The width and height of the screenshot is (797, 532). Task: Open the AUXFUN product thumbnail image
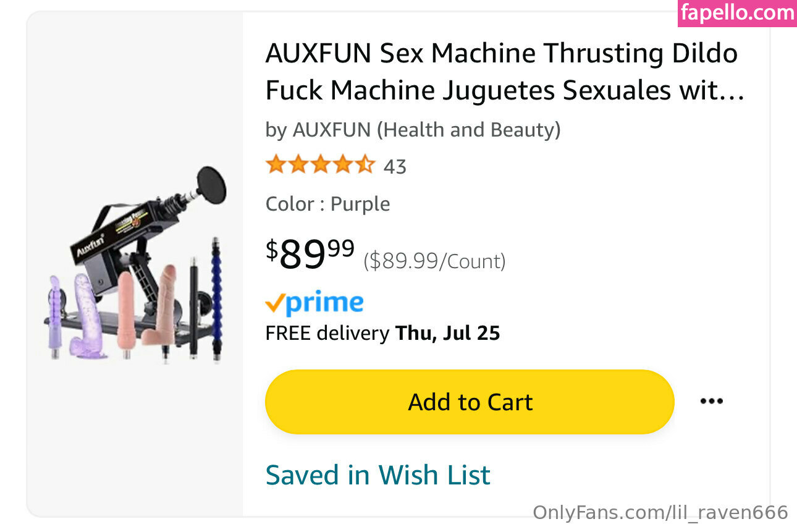coord(135,264)
